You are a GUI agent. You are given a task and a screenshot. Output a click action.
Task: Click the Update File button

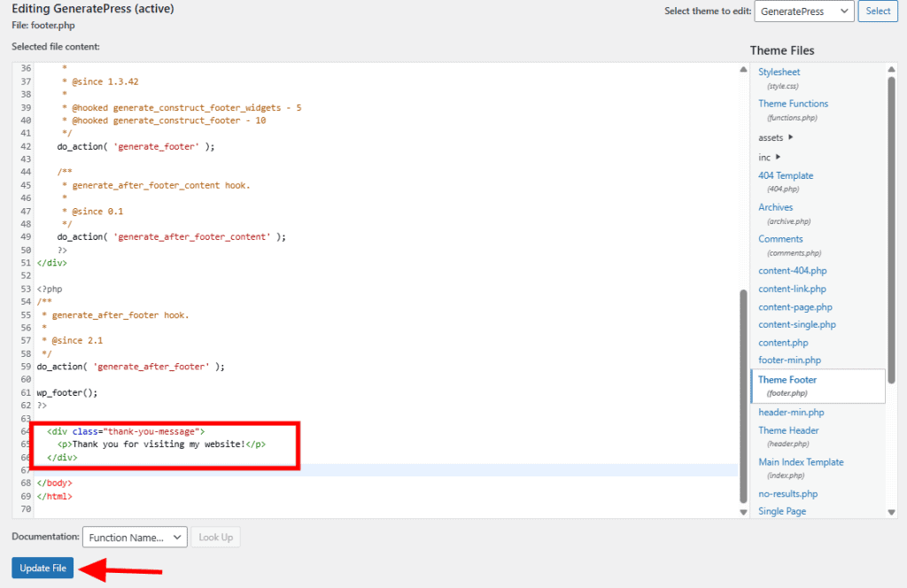42,568
